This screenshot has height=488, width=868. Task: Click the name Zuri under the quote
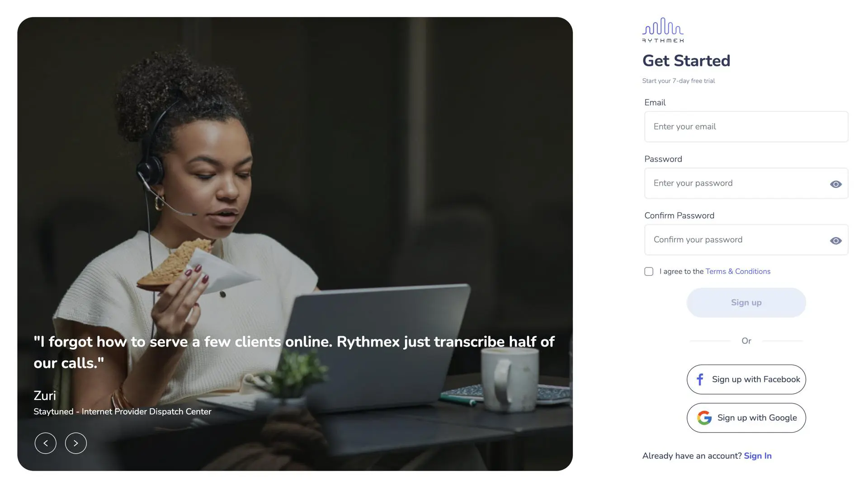tap(45, 396)
